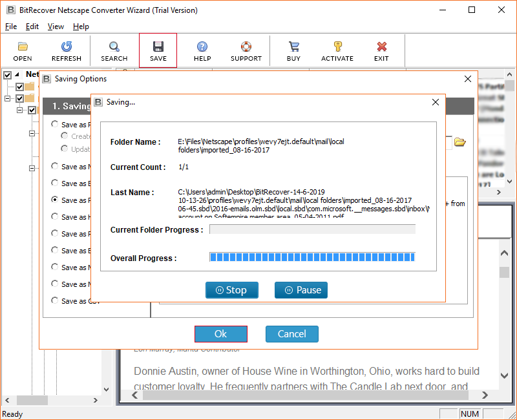This screenshot has width=517, height=420.
Task: Click down arrow of message list vertical scrollbar
Action: click(509, 182)
